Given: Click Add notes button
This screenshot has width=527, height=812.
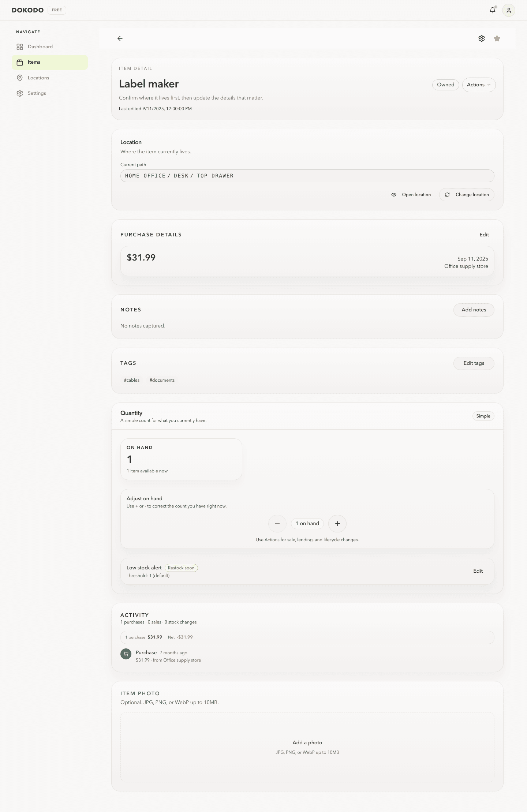Looking at the screenshot, I should pyautogui.click(x=474, y=310).
